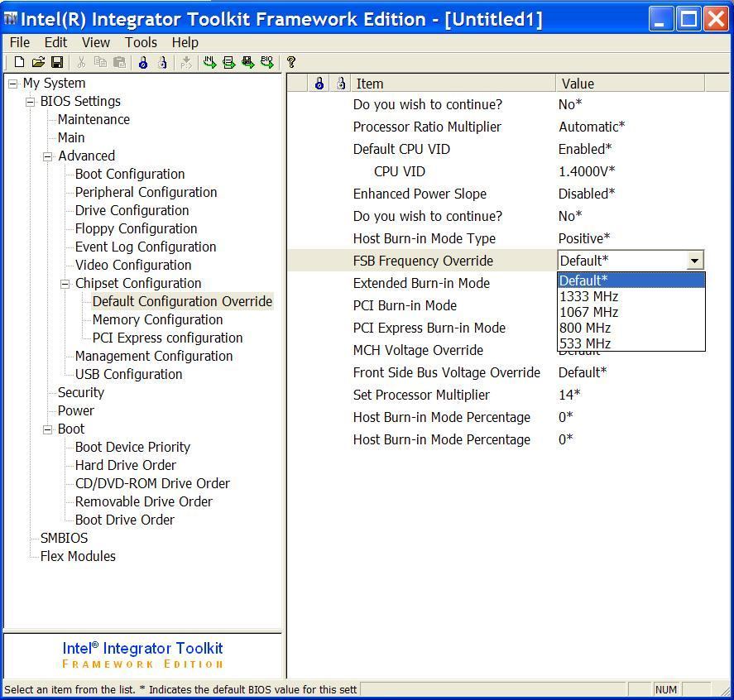Viewport: 734px width, 700px height.
Task: Click the Processor Ratio Multiplier row
Action: [x=497, y=127]
